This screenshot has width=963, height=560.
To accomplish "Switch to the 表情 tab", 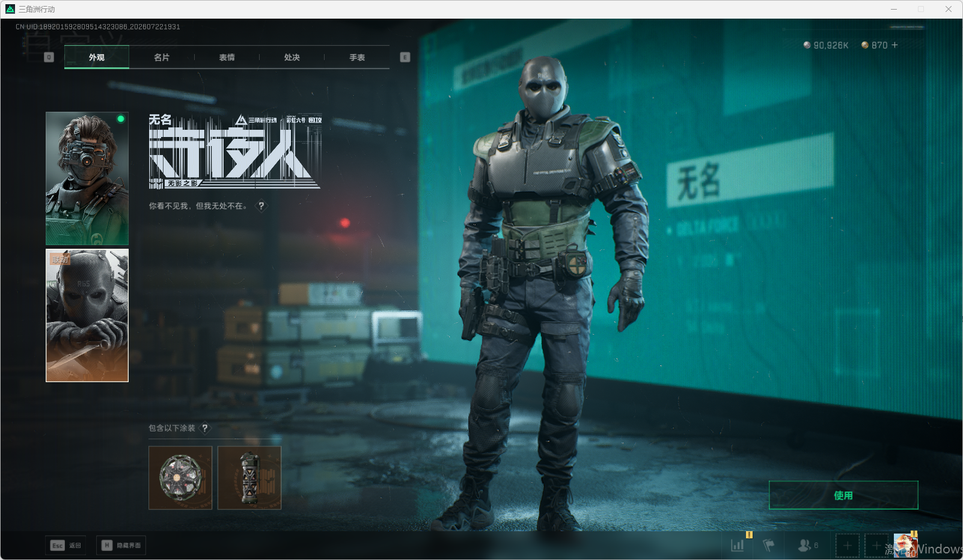I will point(227,57).
